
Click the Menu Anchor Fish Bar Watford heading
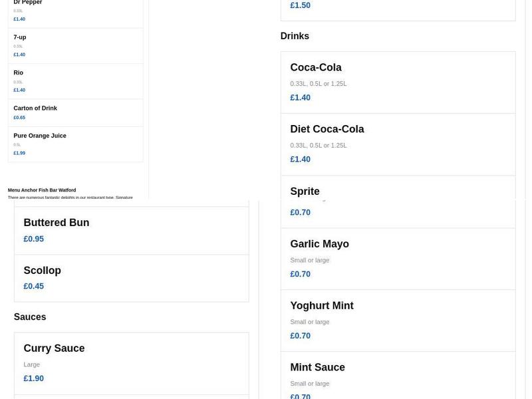pyautogui.click(x=42, y=190)
